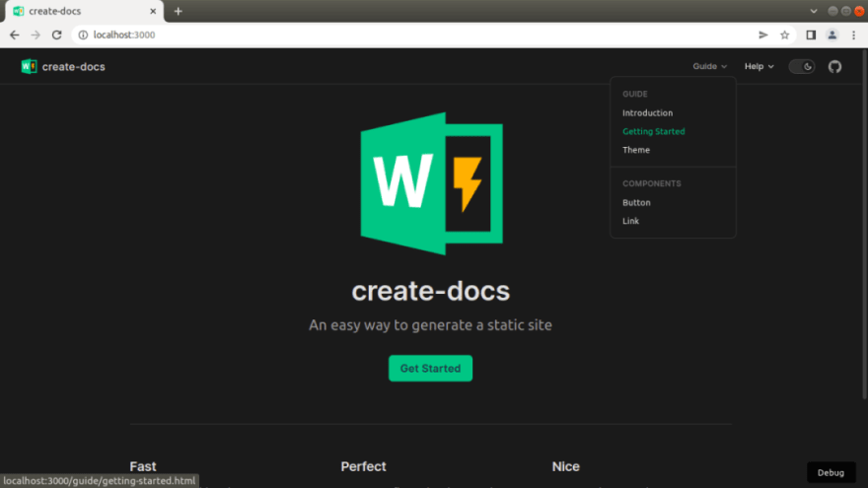Open the Button component page
Image resolution: width=868 pixels, height=488 pixels.
click(x=636, y=202)
